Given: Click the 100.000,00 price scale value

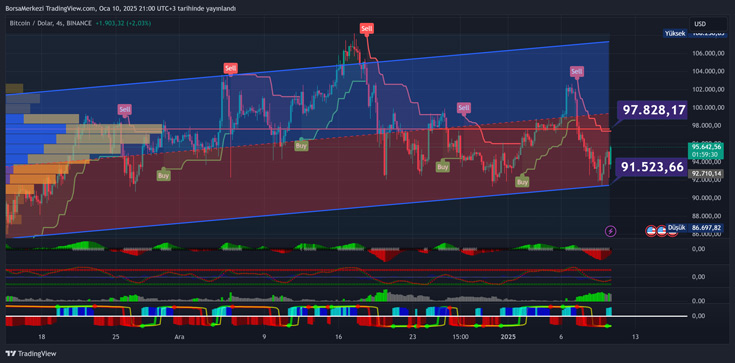Looking at the screenshot, I should tap(707, 107).
